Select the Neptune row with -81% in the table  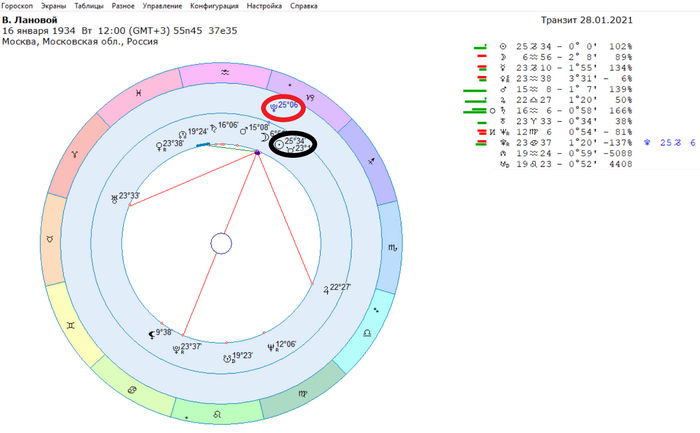click(554, 132)
